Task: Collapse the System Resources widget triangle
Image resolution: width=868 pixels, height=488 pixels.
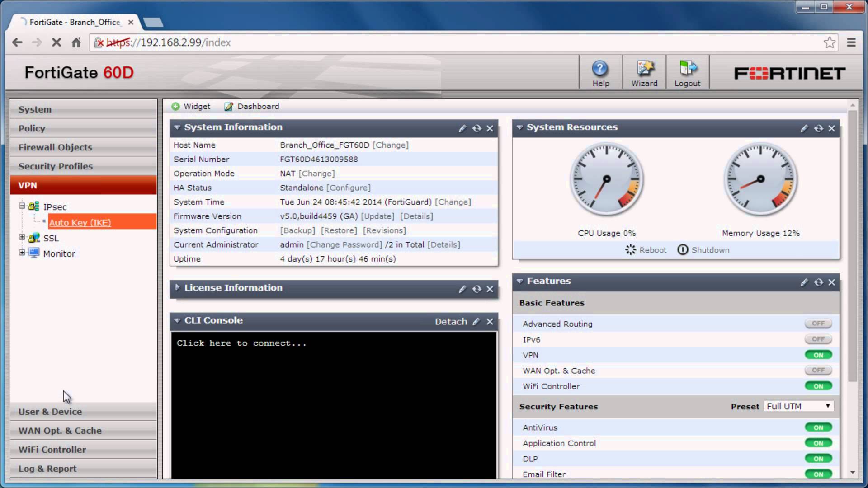Action: (520, 127)
